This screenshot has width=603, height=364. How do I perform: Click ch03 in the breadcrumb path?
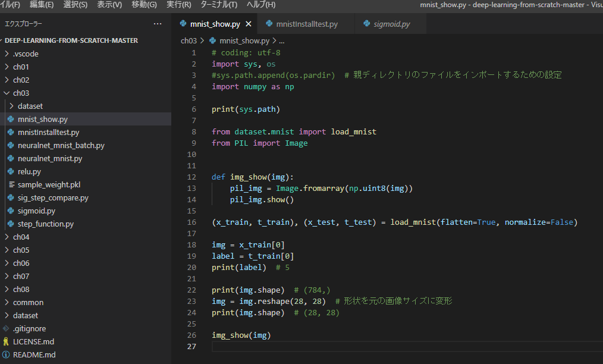point(189,41)
